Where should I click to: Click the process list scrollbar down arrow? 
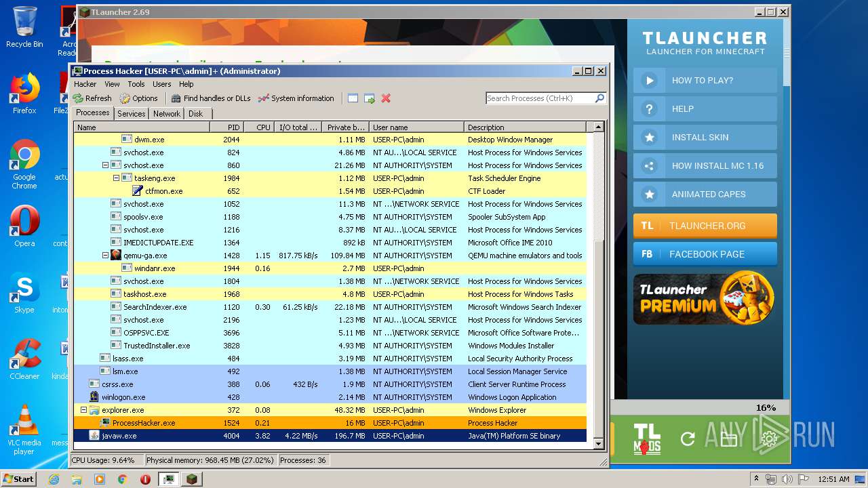(598, 444)
